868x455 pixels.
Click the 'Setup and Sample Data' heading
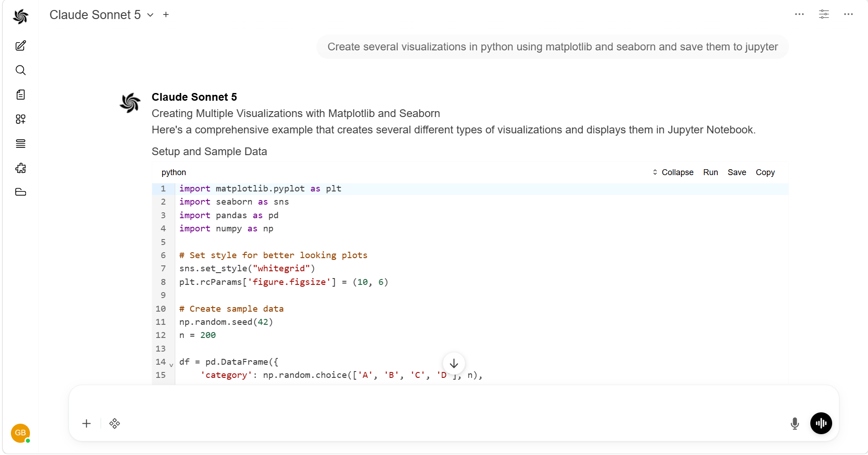[209, 152]
